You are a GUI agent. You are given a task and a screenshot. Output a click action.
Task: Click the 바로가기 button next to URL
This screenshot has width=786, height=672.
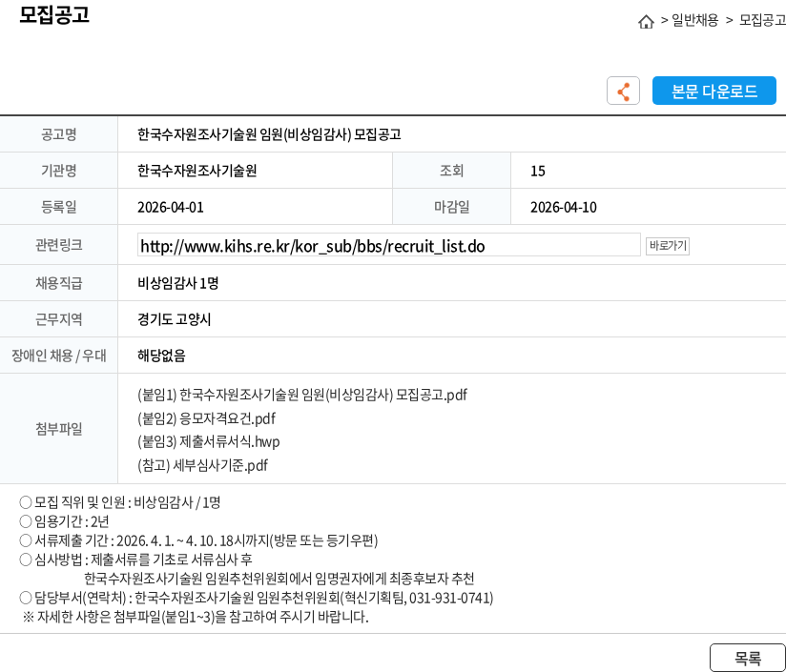[x=667, y=245]
